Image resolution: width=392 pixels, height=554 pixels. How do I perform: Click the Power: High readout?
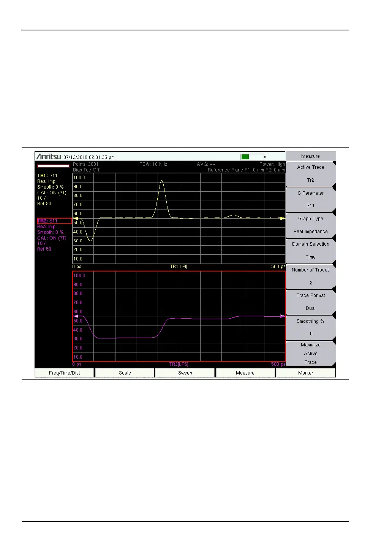[272, 164]
